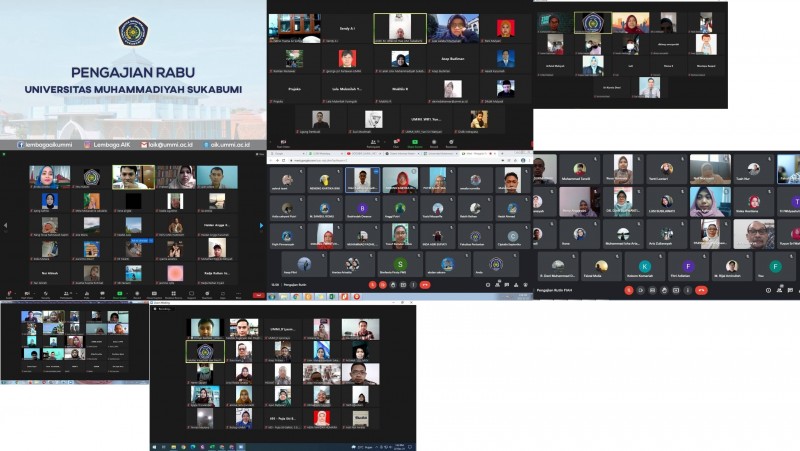Image resolution: width=800 pixels, height=451 pixels.
Task: Open the Chrome menu in the Meet browser window
Action: 528,159
